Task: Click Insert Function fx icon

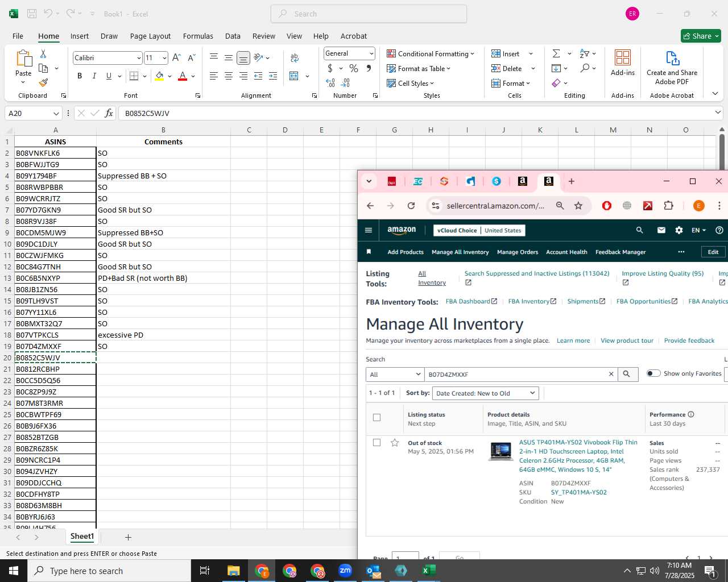Action: 109,113
